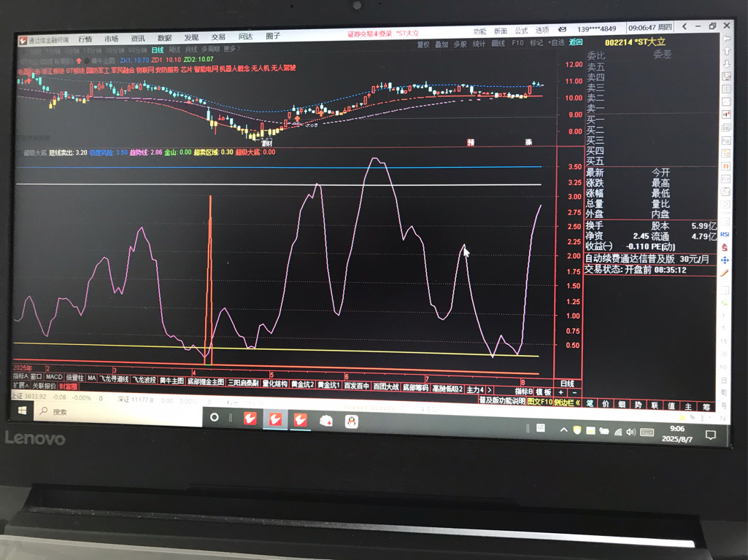Viewport: 748px width, 560px height.
Task: Select the MACD indicator tab
Action: [x=54, y=377]
